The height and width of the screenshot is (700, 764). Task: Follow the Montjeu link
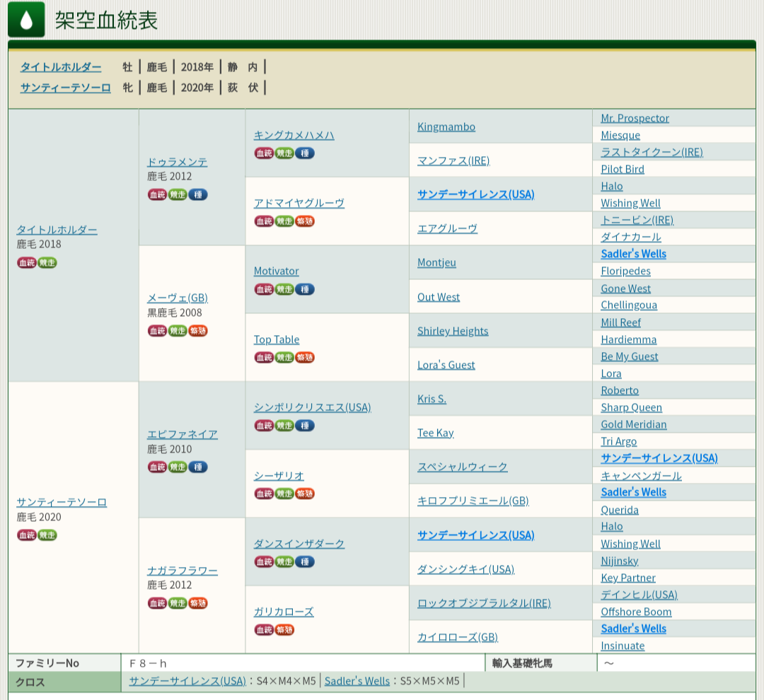coord(436,262)
